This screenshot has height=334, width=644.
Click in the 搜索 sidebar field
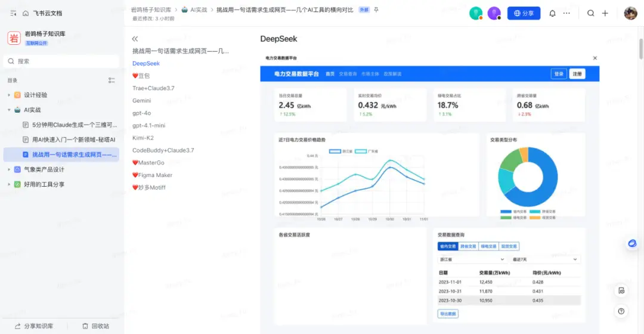[61, 61]
